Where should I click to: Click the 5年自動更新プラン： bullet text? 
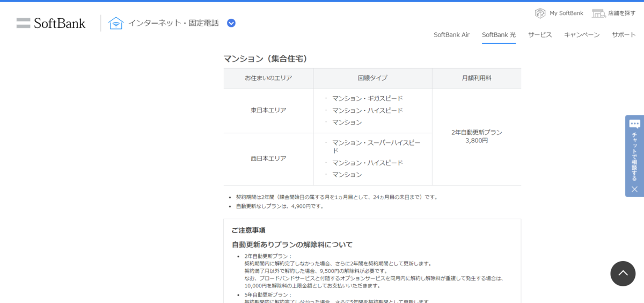[x=268, y=295]
